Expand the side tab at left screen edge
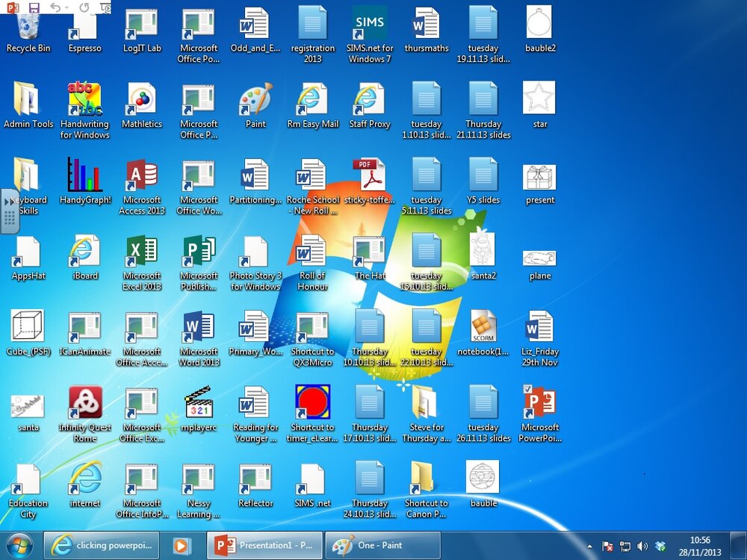747x560 pixels. [9, 211]
